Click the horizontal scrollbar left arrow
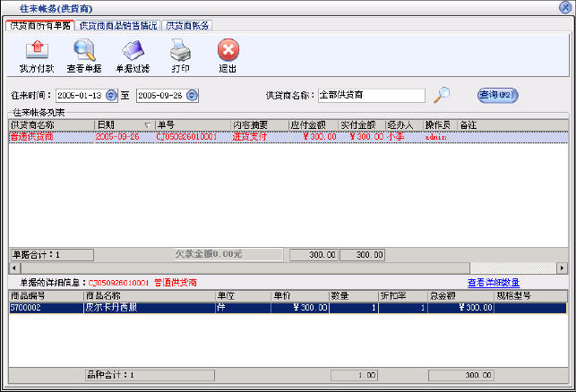This screenshot has height=392, width=576. pos(14,268)
